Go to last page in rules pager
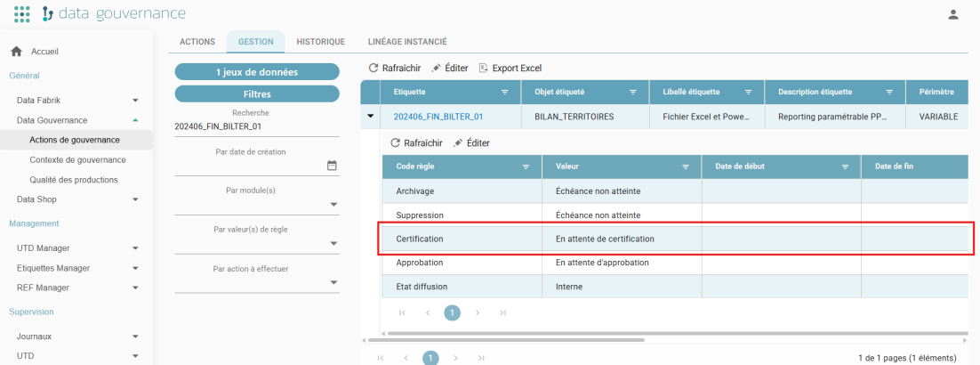980x365 pixels. coord(502,312)
